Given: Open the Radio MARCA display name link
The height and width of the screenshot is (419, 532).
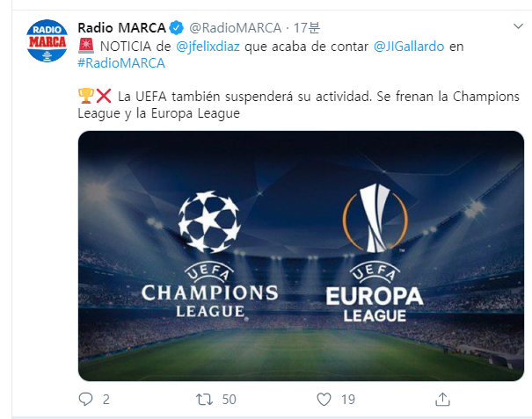Looking at the screenshot, I should click(121, 26).
